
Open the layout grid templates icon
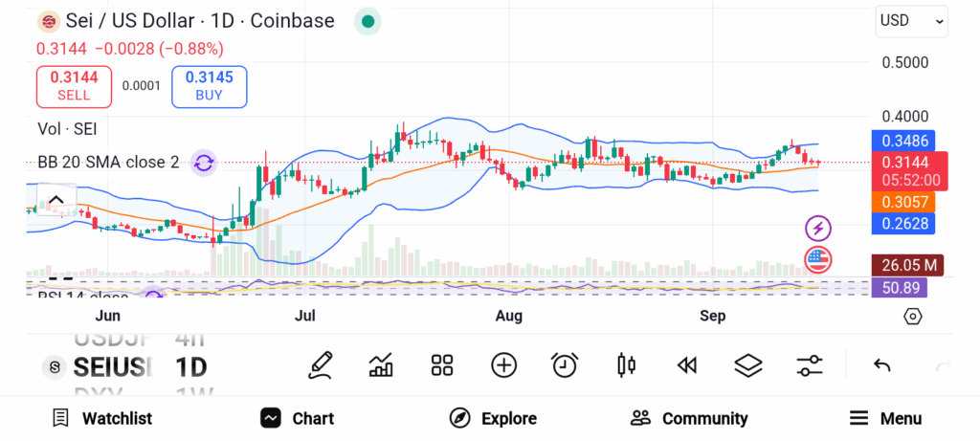pos(441,364)
